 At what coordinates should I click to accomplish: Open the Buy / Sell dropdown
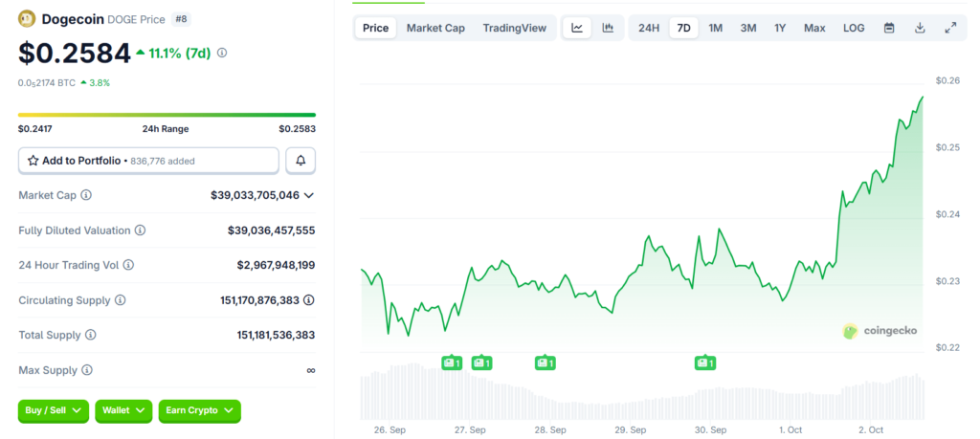click(x=53, y=410)
